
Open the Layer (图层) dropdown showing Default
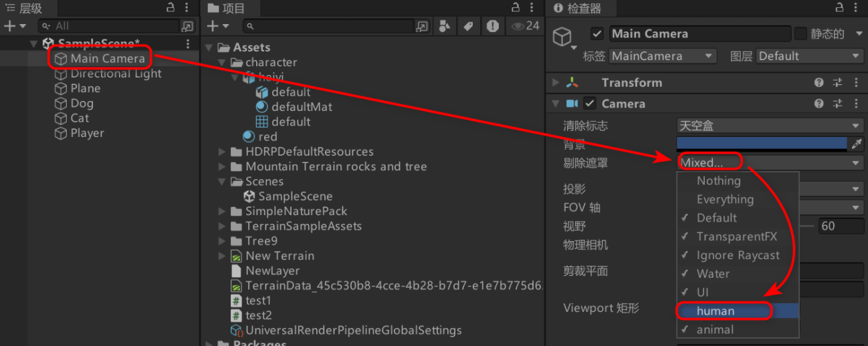coord(809,56)
